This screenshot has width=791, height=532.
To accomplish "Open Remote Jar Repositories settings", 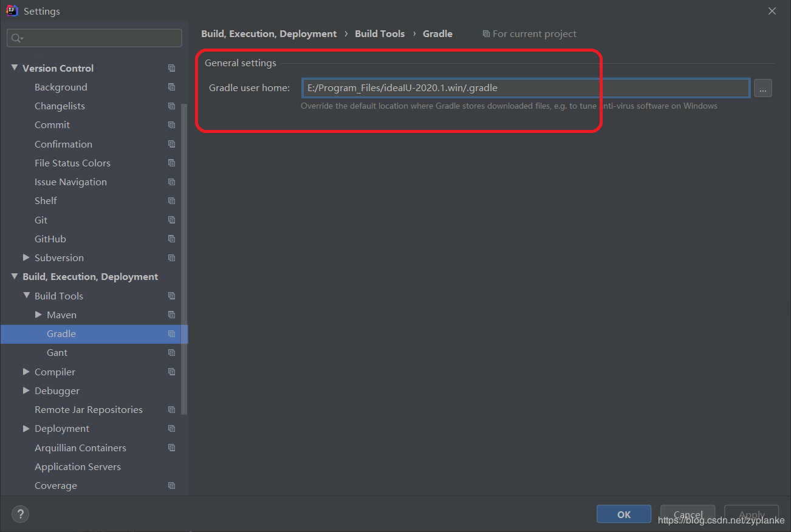I will point(89,409).
